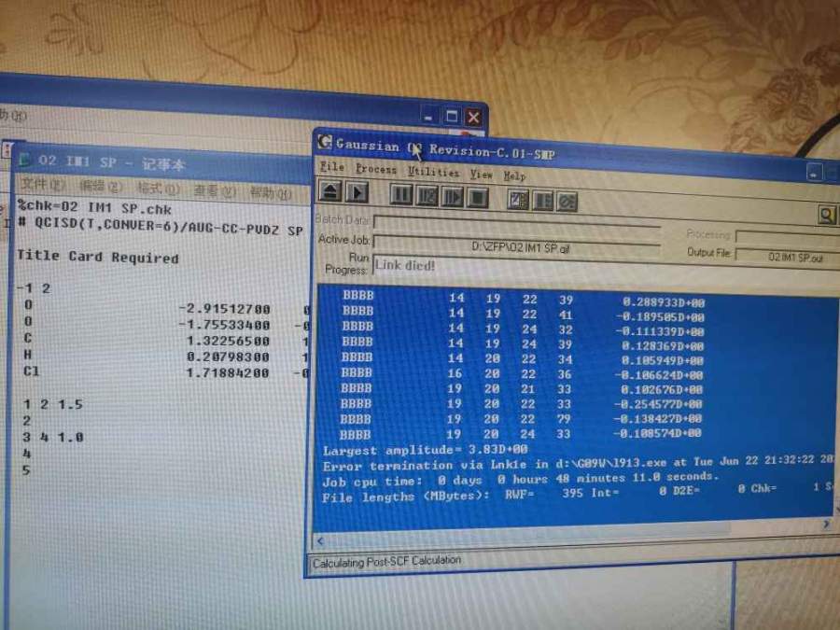Viewport: 840px width, 630px height.
Task: Click 'Calculating Post-SCF Calculation' in the status bar
Action: [386, 562]
